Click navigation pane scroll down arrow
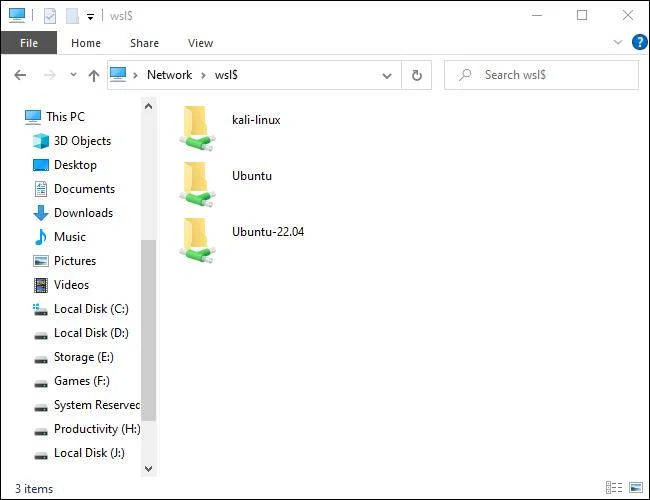Image resolution: width=650 pixels, height=500 pixels. pyautogui.click(x=148, y=469)
